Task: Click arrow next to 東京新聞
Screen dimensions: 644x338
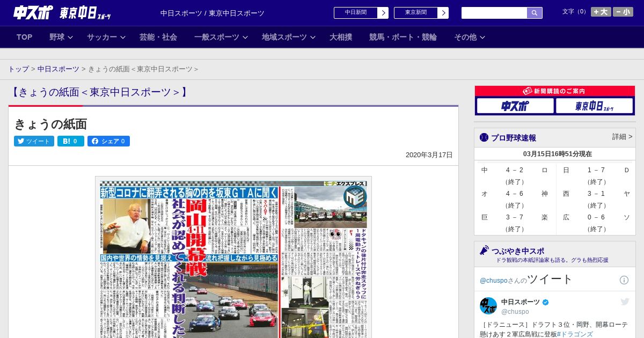Action: coord(443,13)
